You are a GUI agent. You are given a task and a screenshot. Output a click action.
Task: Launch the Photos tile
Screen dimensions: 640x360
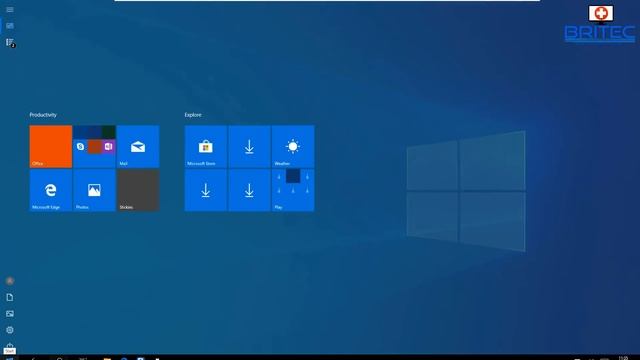[x=94, y=190]
